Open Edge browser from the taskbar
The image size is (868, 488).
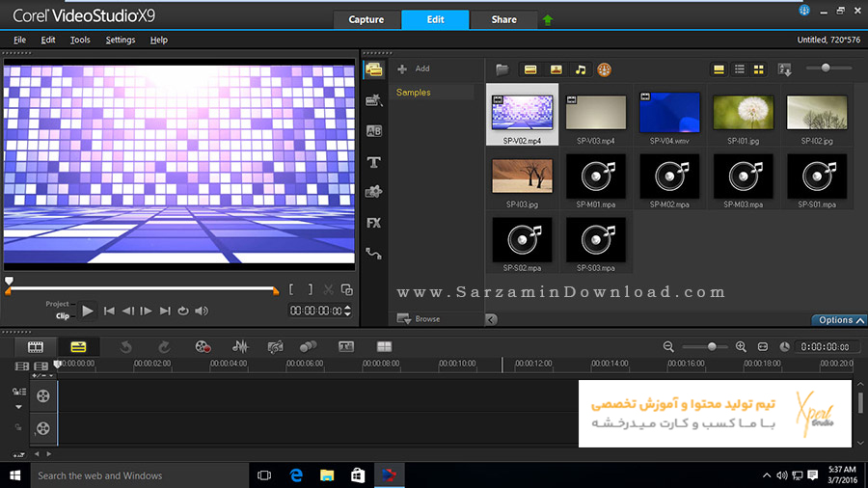(x=296, y=475)
